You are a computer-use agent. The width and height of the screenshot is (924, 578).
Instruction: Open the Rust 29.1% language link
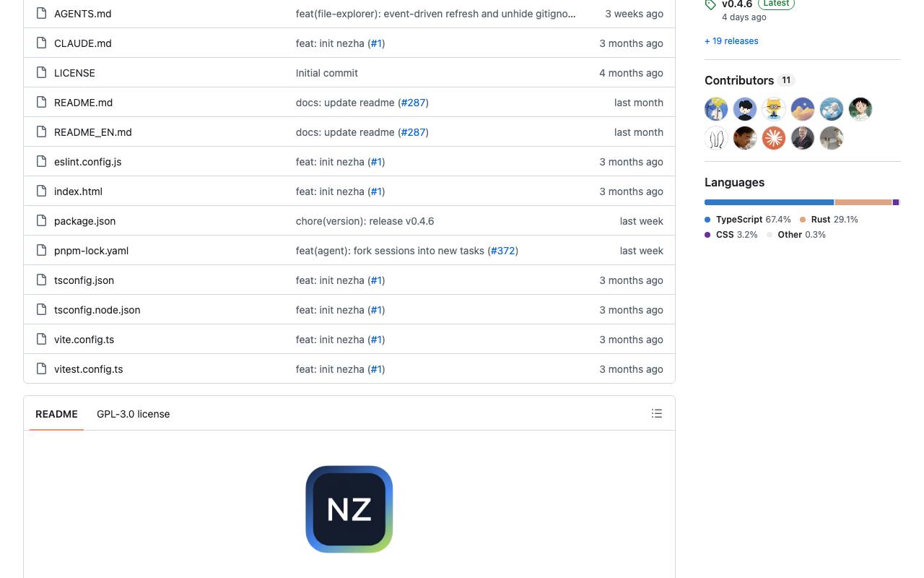(x=829, y=220)
